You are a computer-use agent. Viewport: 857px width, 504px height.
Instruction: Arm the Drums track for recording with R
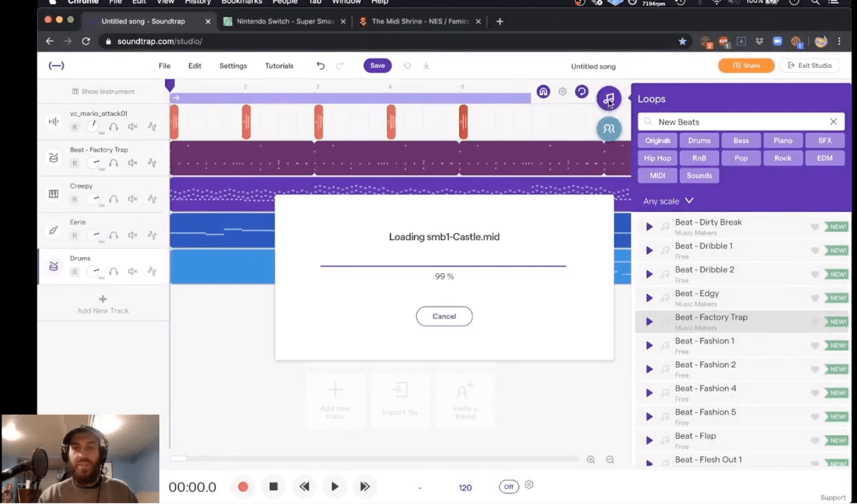pyautogui.click(x=74, y=271)
